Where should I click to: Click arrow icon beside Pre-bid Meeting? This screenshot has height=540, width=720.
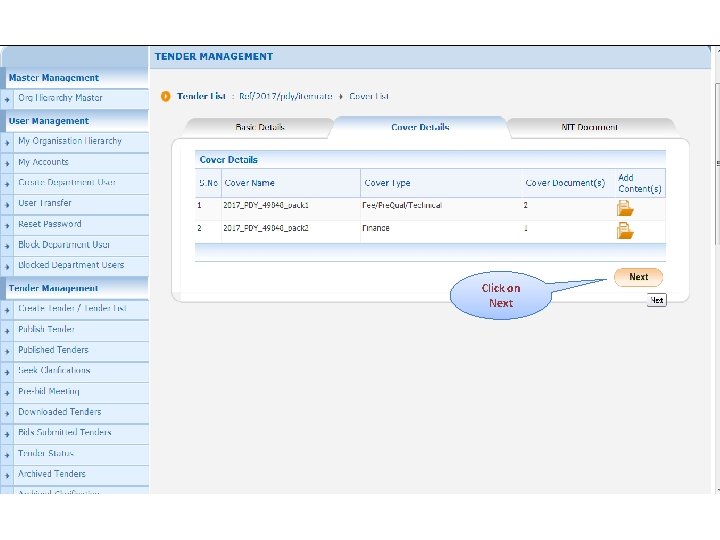coord(7,393)
